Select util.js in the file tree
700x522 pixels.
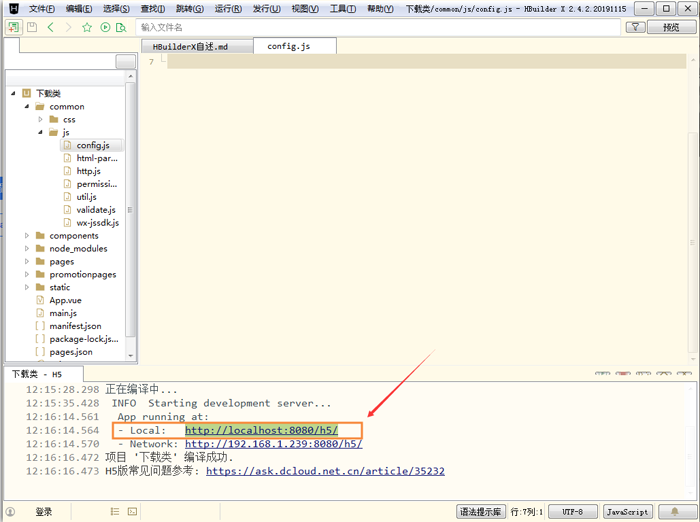87,197
